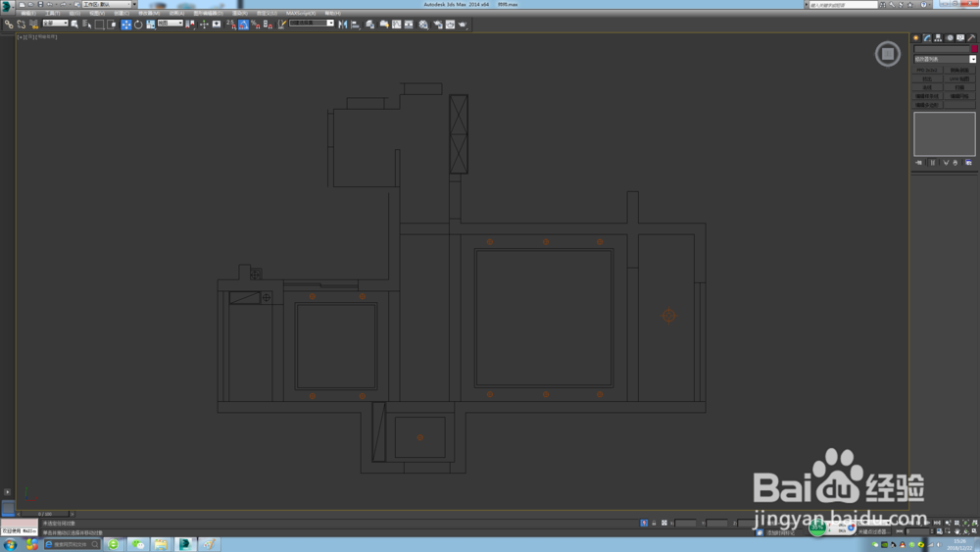Open Edit Named Selection Sets

tap(282, 25)
